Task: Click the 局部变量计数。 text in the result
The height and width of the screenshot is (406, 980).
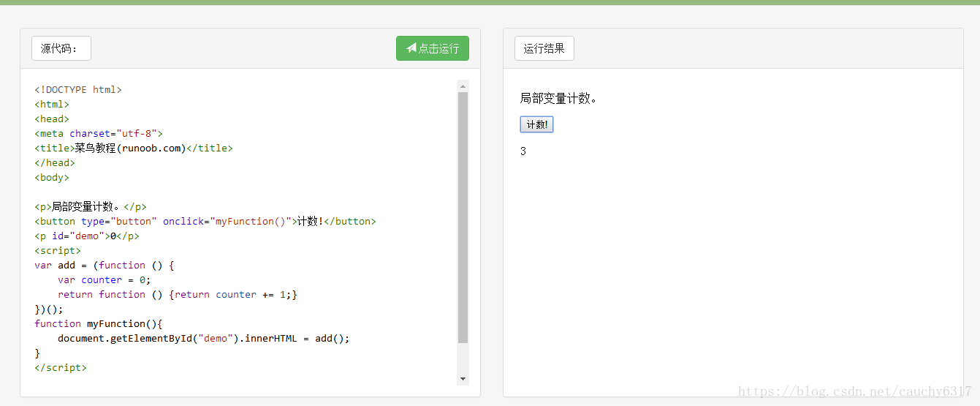Action: [x=558, y=98]
